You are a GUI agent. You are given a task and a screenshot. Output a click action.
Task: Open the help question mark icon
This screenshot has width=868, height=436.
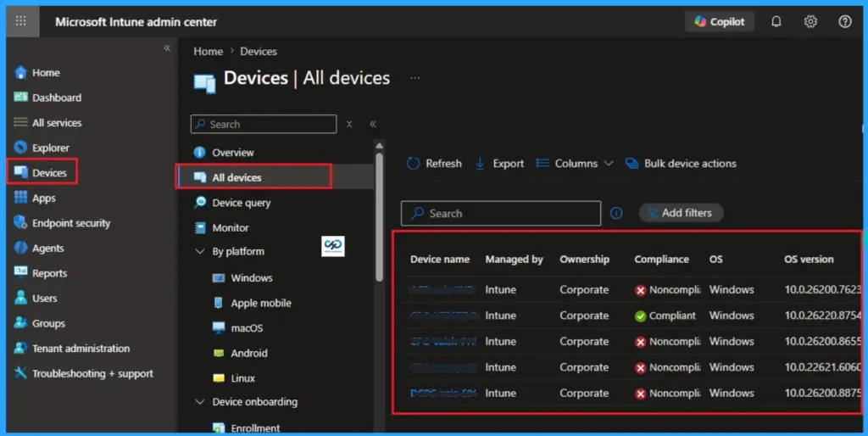845,21
